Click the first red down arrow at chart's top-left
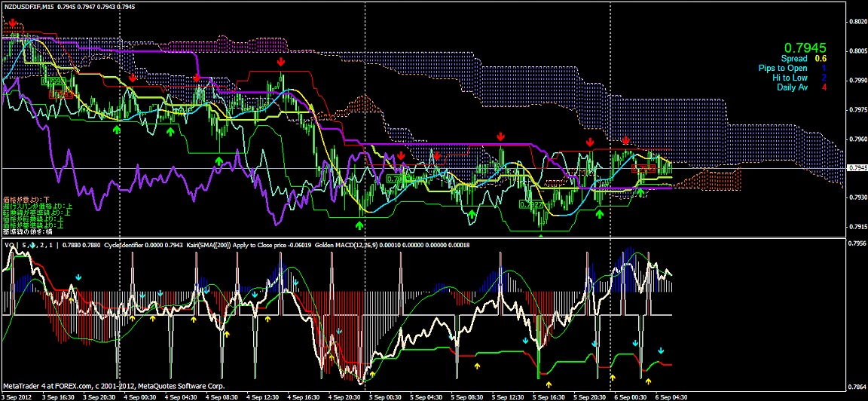868x401 pixels. (11, 25)
